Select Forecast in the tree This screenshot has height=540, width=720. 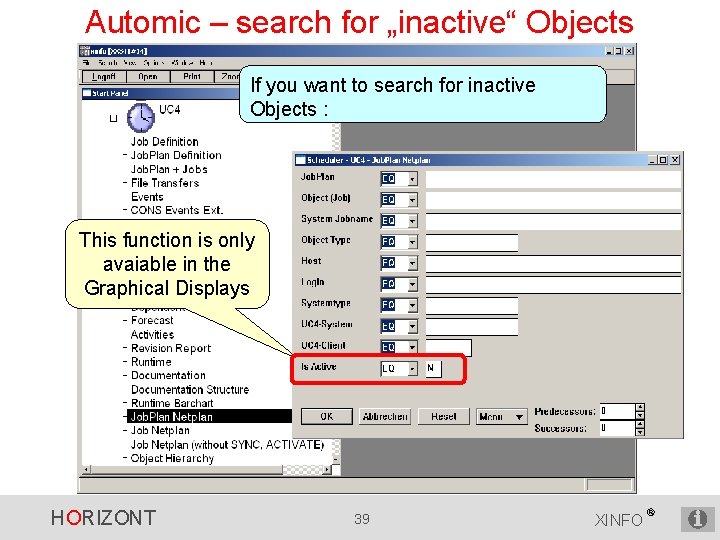152,321
